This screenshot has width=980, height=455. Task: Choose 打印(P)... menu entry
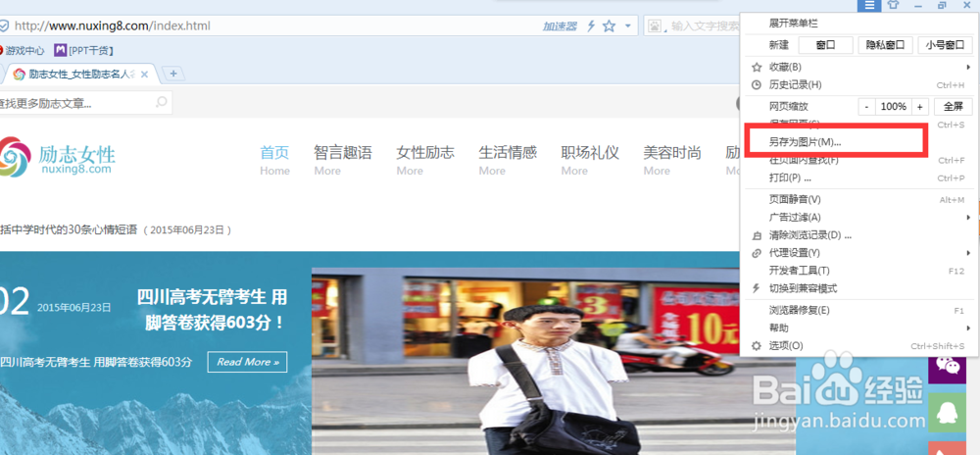(x=860, y=178)
